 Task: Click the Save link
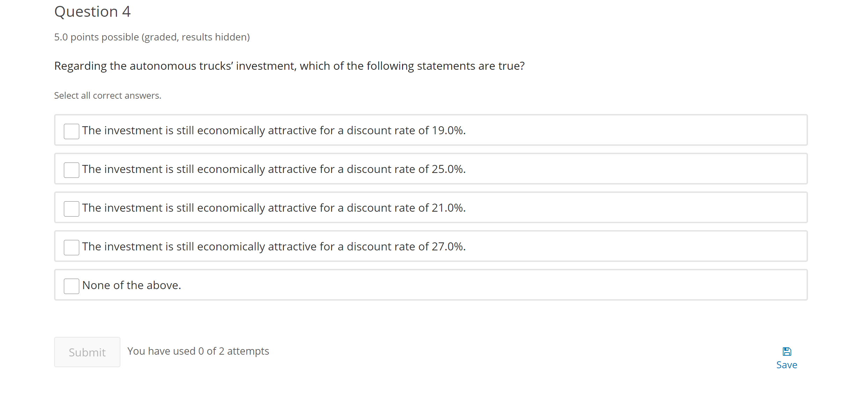tap(787, 364)
